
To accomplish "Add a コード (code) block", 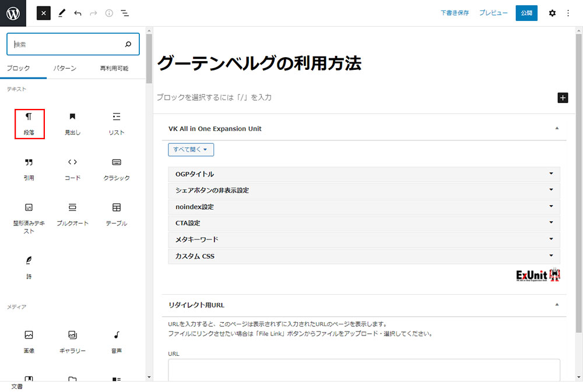I will [x=72, y=169].
